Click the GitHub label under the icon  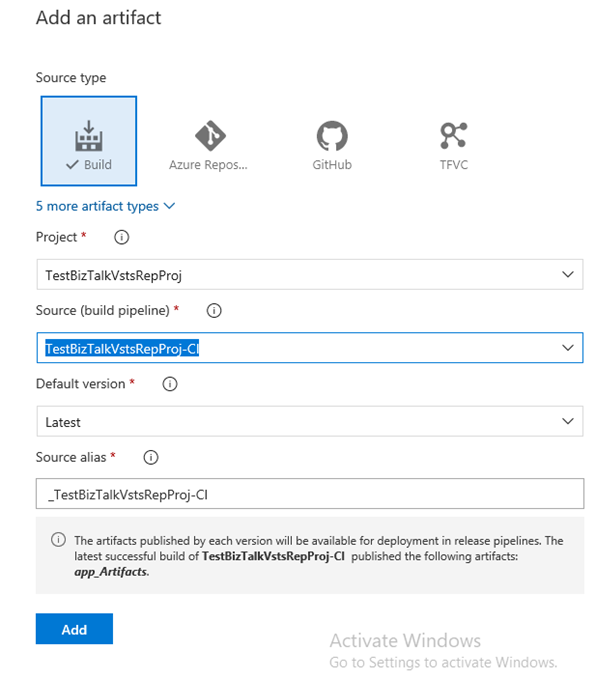point(332,165)
